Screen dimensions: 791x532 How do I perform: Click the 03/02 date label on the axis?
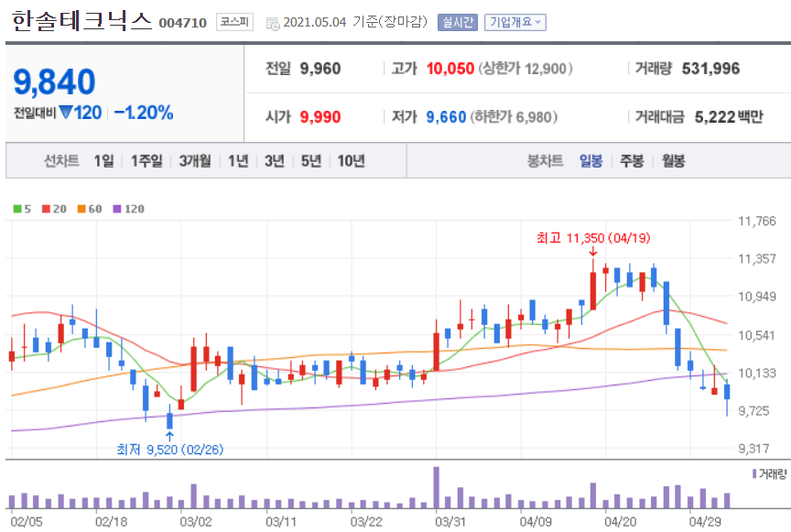[x=196, y=521]
